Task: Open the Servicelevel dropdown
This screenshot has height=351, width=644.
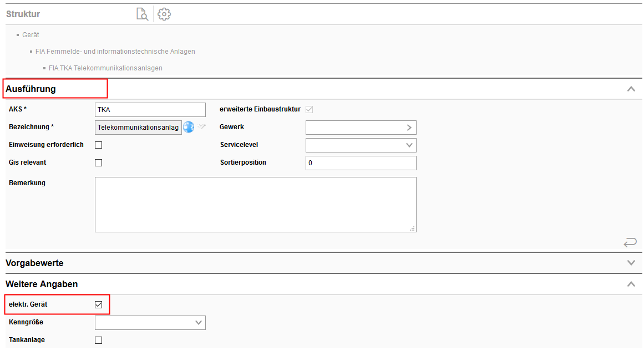Action: pos(361,145)
